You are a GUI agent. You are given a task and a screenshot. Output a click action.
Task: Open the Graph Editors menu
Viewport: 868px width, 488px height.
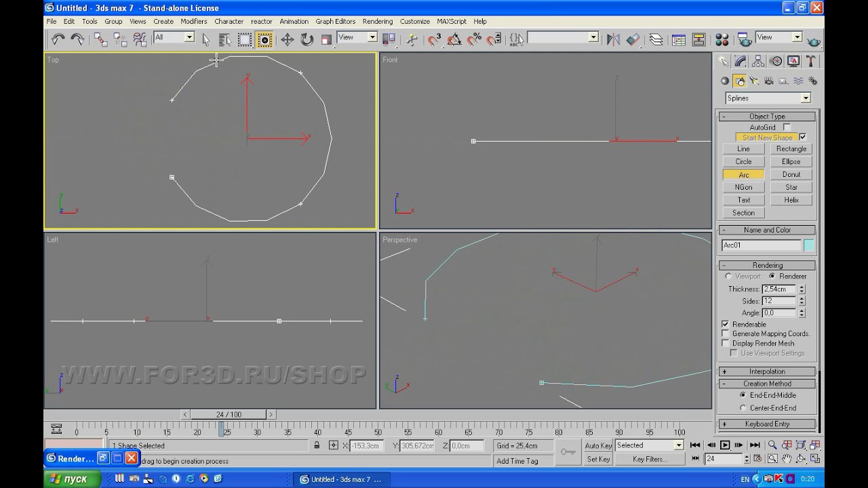click(336, 21)
